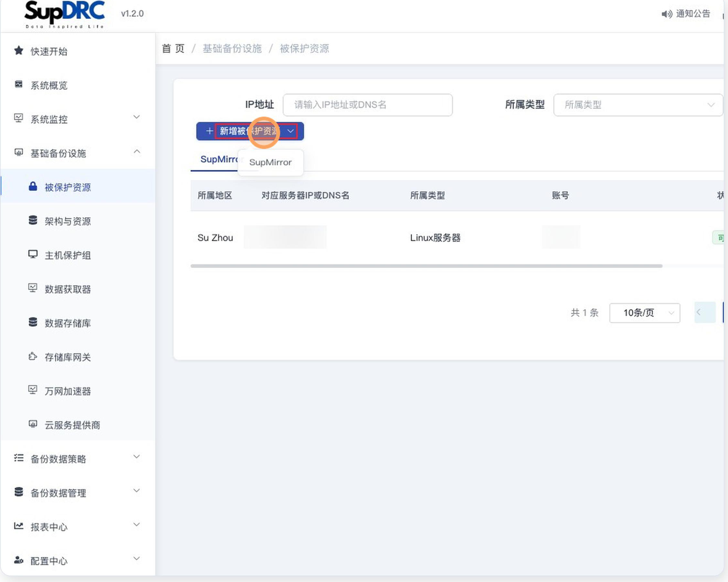Click the icon beside 存储库网关
This screenshot has height=582, width=728.
click(33, 356)
